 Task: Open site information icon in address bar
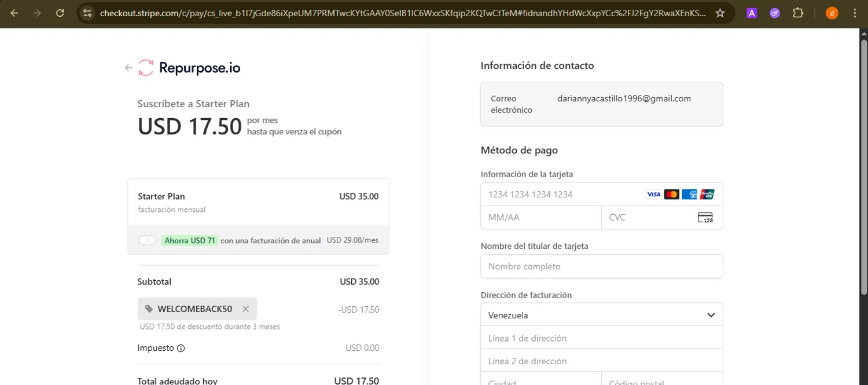(x=87, y=13)
